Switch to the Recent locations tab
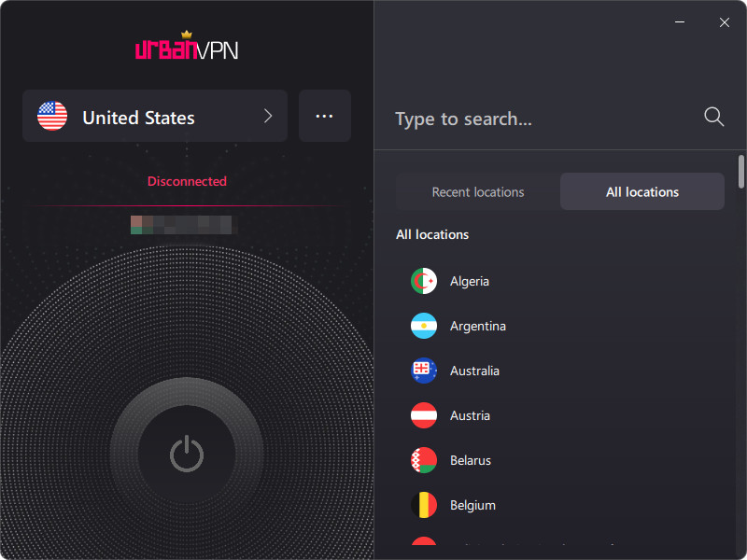The image size is (747, 560). [478, 191]
